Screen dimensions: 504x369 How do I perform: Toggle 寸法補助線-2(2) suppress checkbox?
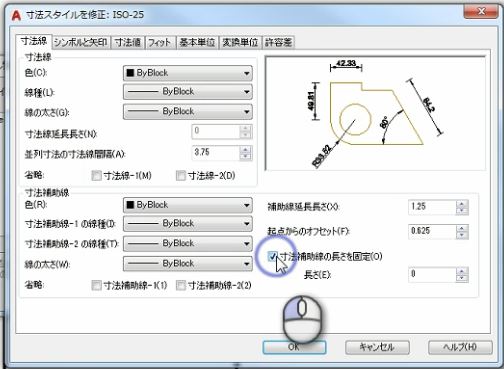click(181, 285)
